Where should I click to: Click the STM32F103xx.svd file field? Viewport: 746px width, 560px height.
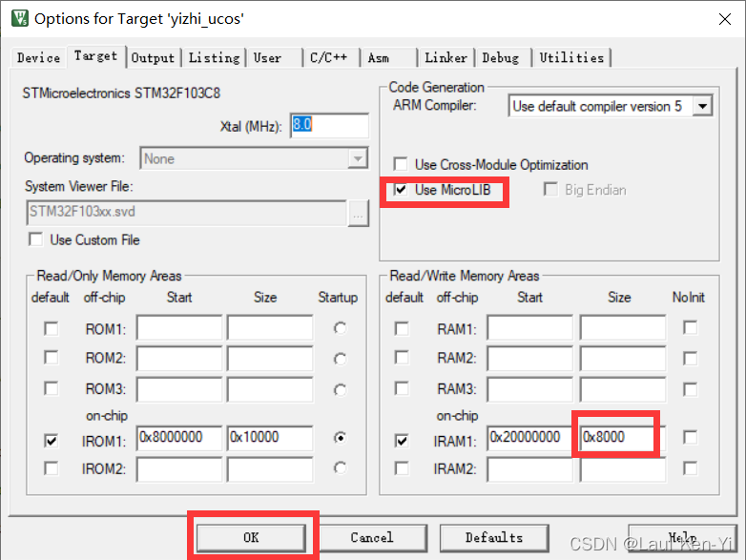pyautogui.click(x=187, y=212)
